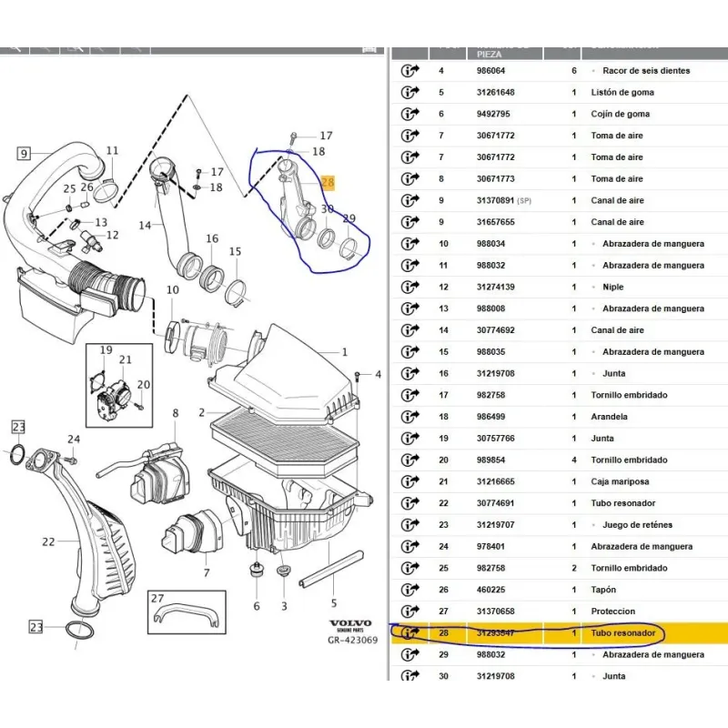Click info icon for Caja mariposa
Image resolution: width=728 pixels, height=728 pixels.
tap(409, 481)
